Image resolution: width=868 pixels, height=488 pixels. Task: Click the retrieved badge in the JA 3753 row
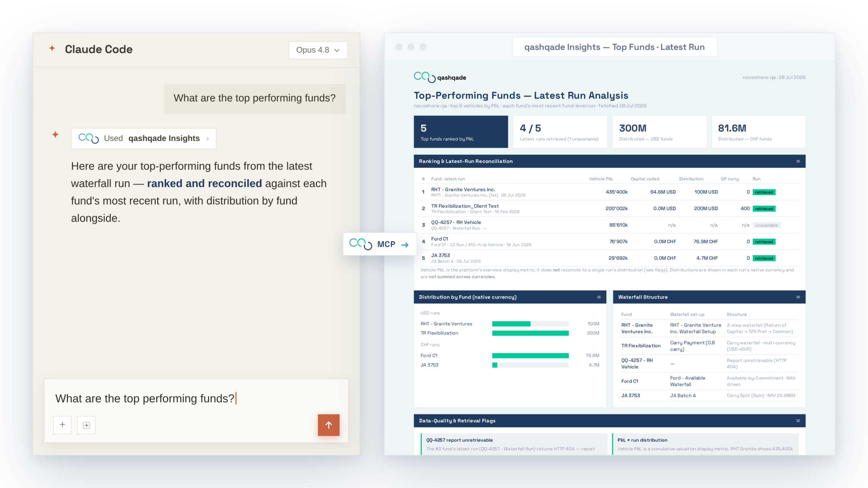[764, 258]
